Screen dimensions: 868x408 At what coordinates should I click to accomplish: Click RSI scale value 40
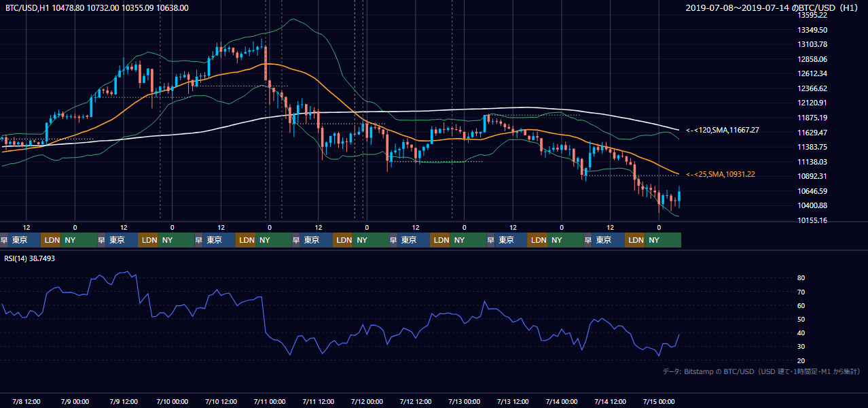(801, 333)
